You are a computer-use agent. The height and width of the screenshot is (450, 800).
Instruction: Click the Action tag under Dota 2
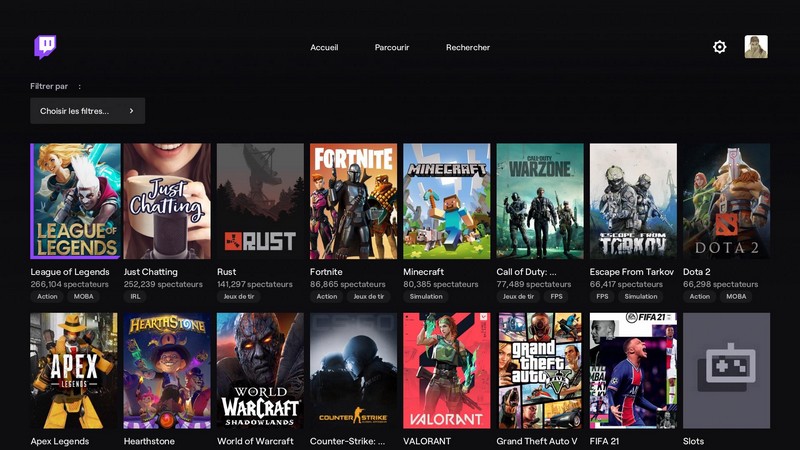699,296
